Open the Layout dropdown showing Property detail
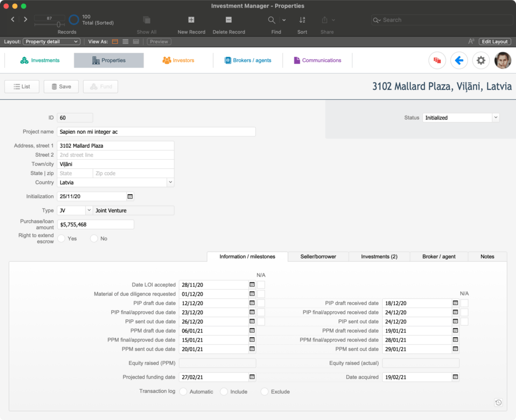Image resolution: width=516 pixels, height=420 pixels. pos(51,41)
